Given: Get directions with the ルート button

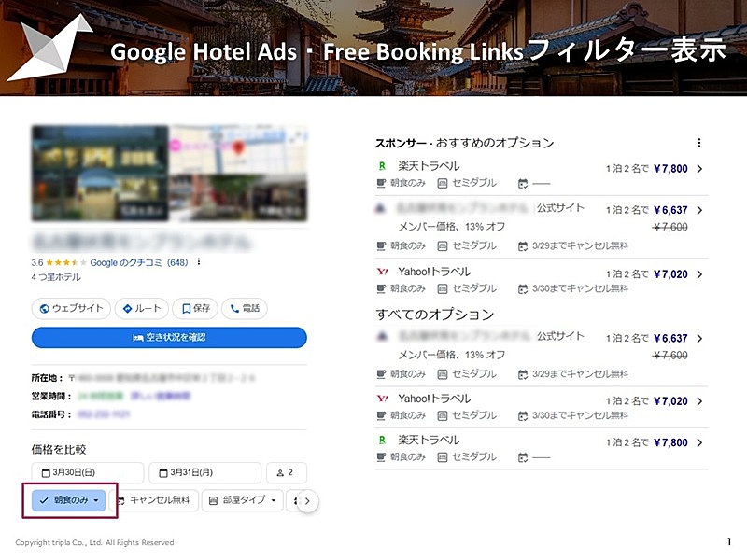Looking at the screenshot, I should (x=142, y=309).
